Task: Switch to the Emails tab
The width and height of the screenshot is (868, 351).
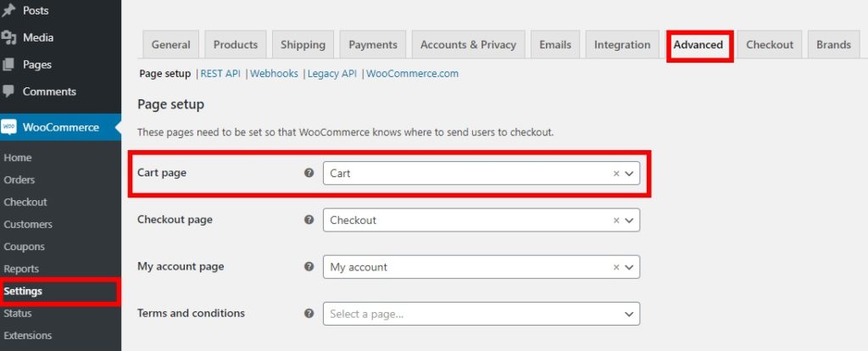Action: 555,45
